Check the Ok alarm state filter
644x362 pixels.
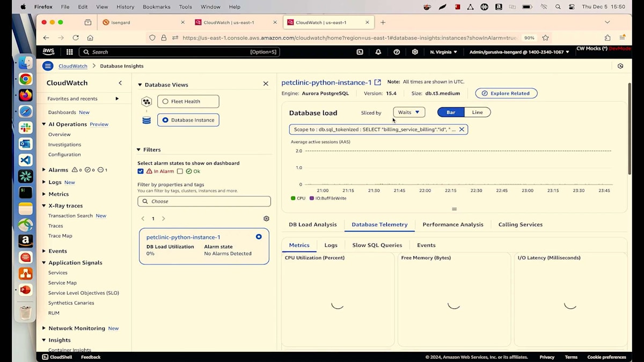180,171
